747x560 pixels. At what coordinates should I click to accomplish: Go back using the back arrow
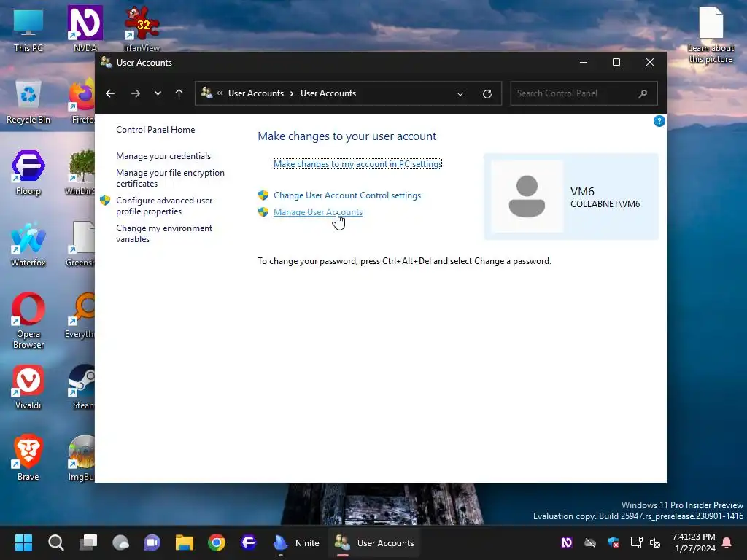[110, 93]
